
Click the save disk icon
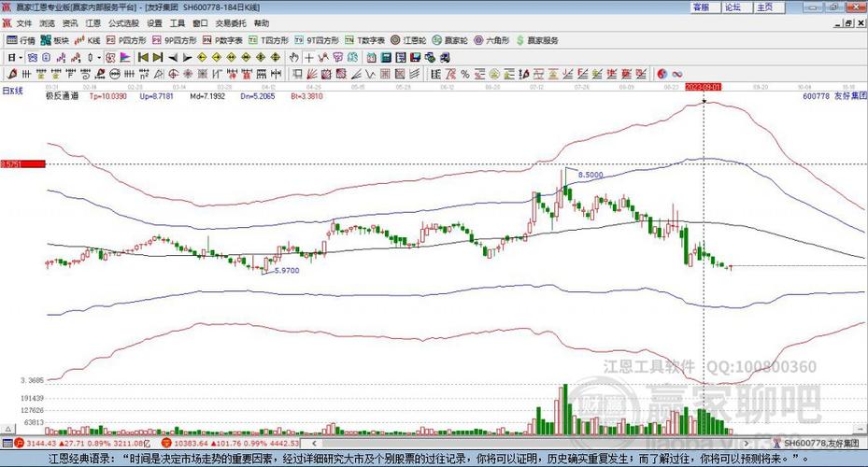(415, 58)
